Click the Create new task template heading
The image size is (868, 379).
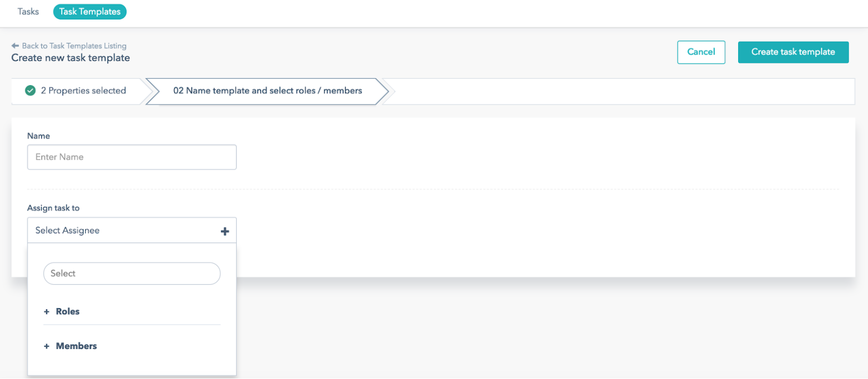(x=71, y=57)
